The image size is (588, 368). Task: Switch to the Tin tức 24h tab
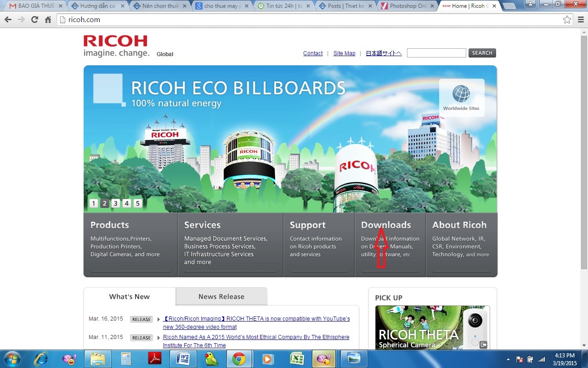coord(283,6)
